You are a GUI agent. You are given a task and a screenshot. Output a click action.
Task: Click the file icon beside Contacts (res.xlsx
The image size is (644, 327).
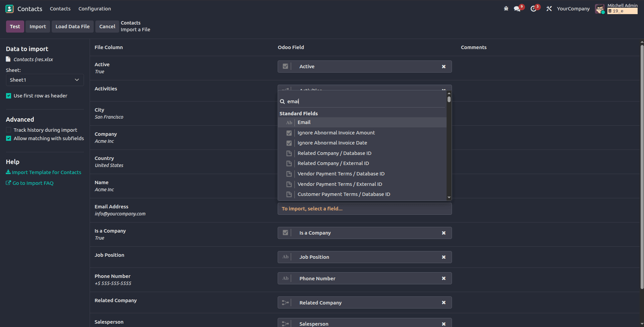(8, 59)
